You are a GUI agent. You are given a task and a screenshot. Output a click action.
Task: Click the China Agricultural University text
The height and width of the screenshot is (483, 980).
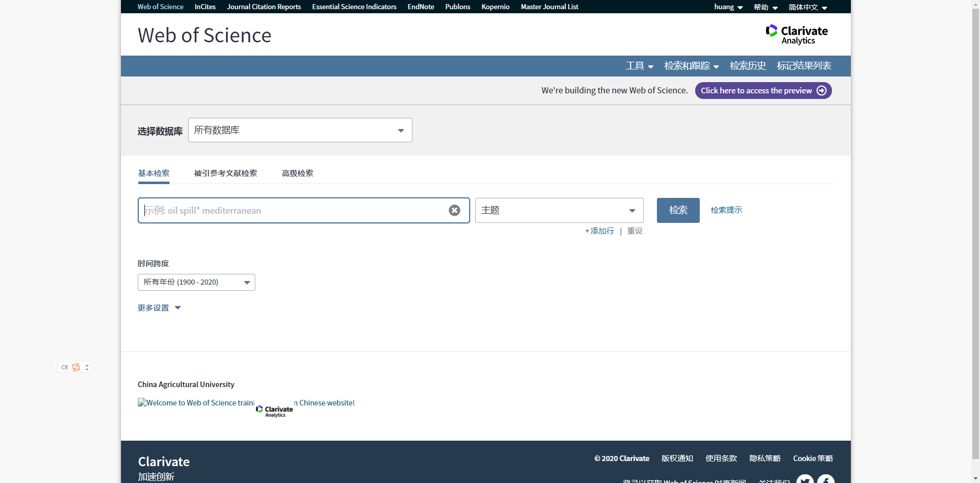186,385
